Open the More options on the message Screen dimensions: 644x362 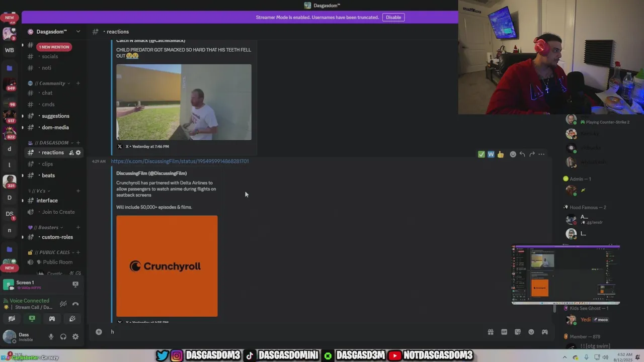(541, 154)
